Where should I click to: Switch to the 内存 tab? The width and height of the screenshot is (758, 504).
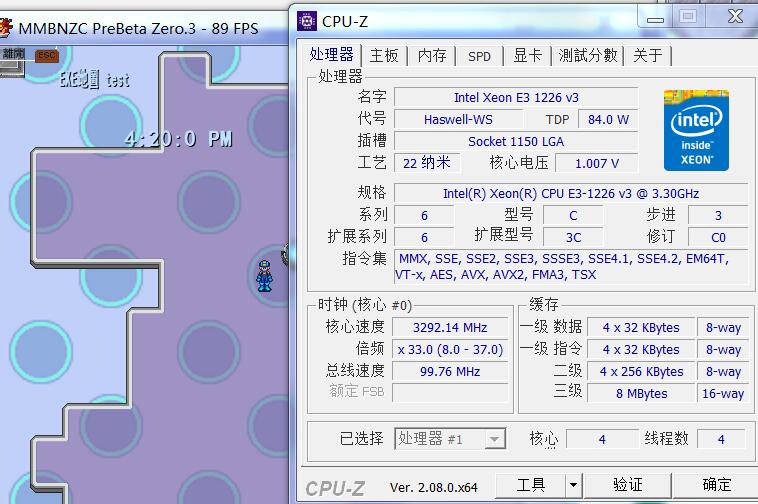point(432,56)
